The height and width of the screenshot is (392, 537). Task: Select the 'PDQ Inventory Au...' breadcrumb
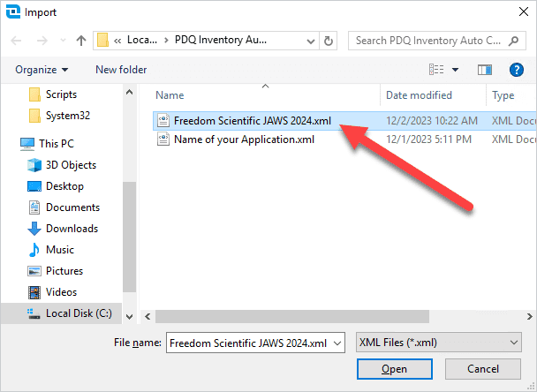(x=221, y=40)
